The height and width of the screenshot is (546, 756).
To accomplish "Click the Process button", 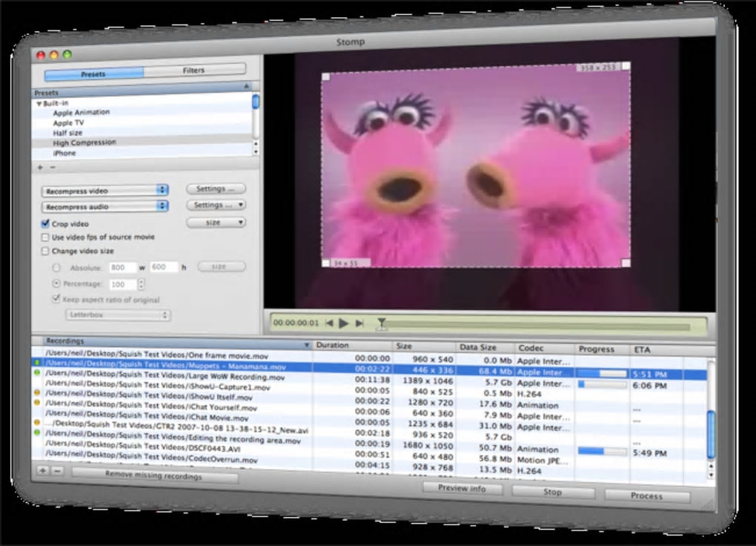I will [x=646, y=496].
